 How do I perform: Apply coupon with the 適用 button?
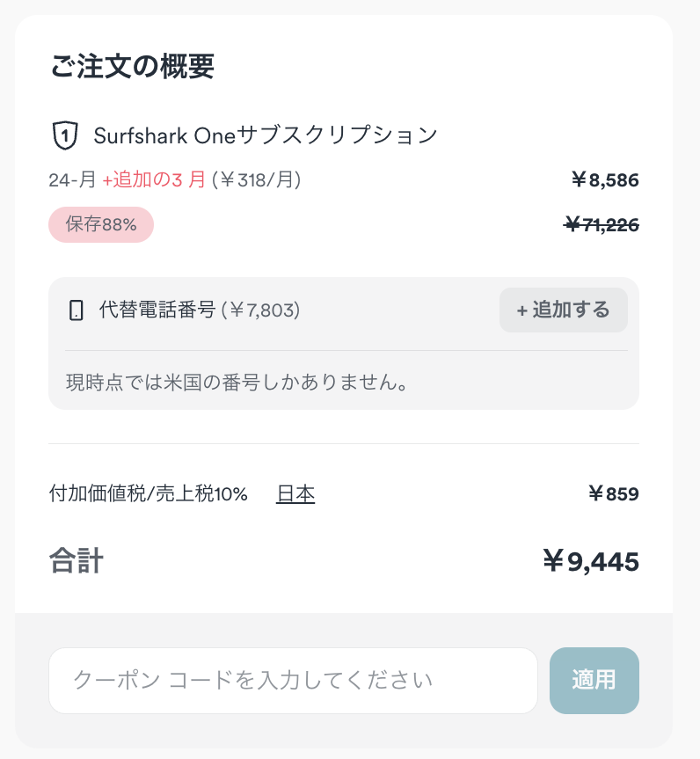click(x=594, y=681)
